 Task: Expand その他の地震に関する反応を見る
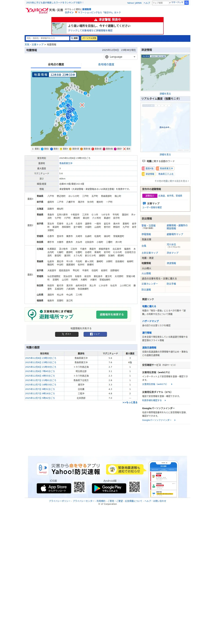pos(171,181)
